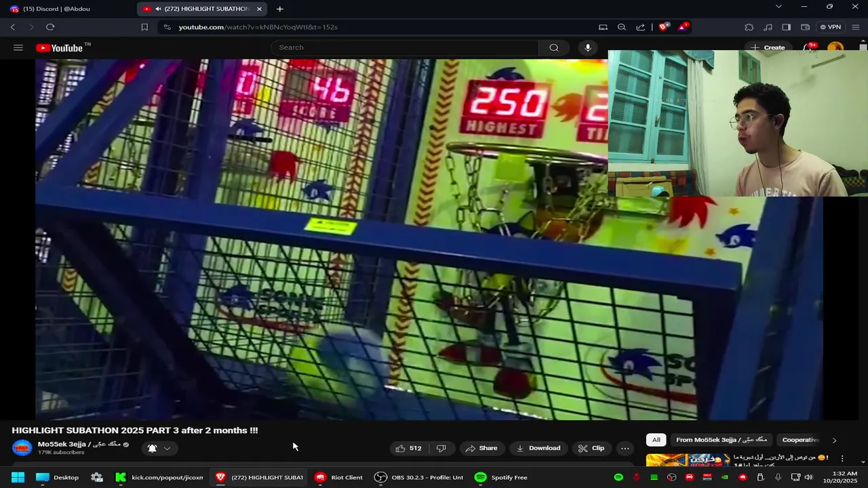Viewport: 868px width, 488px height.
Task: Open the Brave Rewards triangle icon
Action: click(x=683, y=27)
